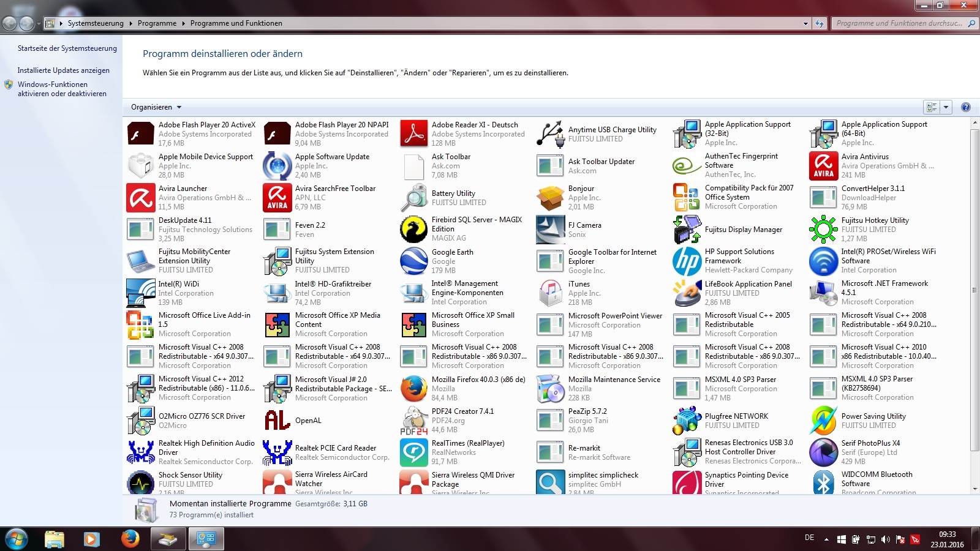Open the help question mark button
Screen dimensions: 980x551
966,107
